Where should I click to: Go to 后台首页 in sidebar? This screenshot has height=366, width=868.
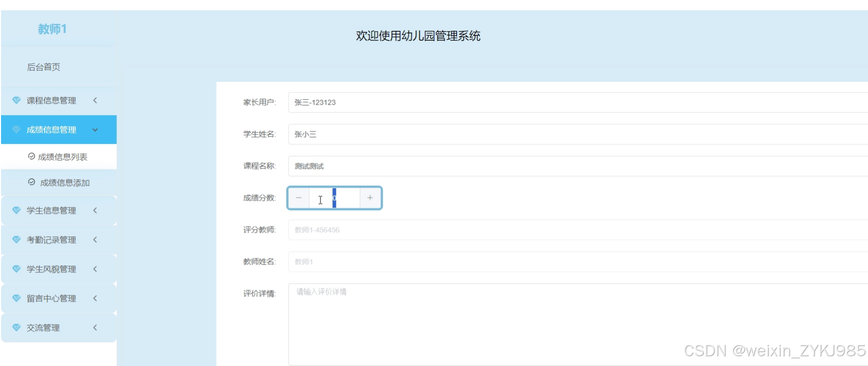point(44,67)
